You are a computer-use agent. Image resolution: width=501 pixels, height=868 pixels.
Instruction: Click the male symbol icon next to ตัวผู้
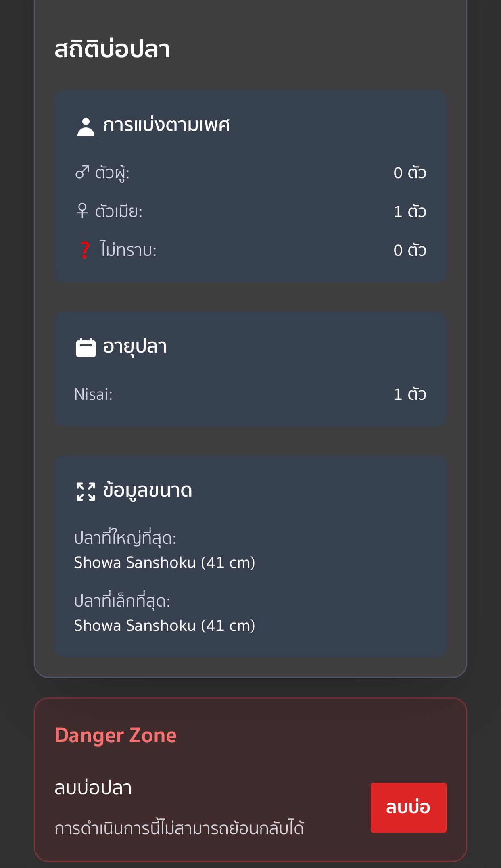tap(82, 172)
